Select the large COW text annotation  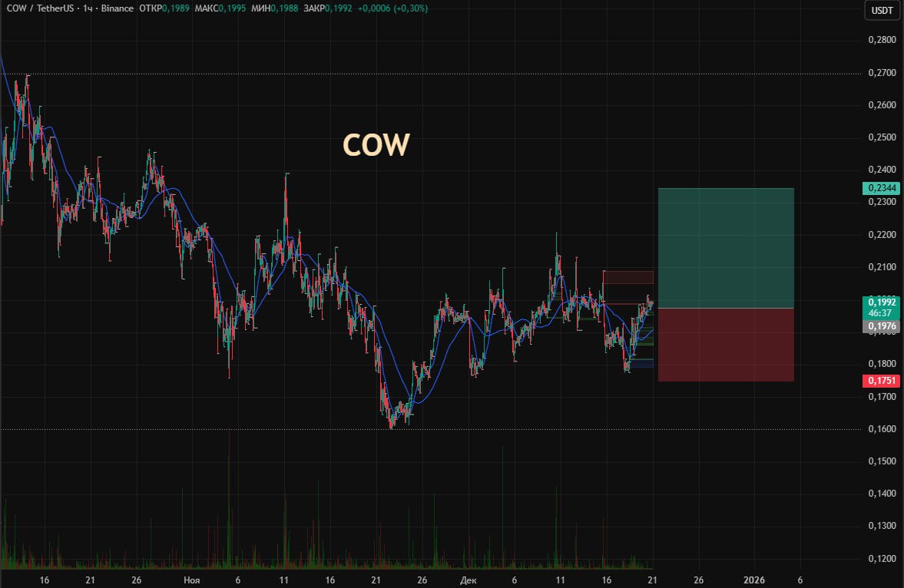(x=376, y=144)
